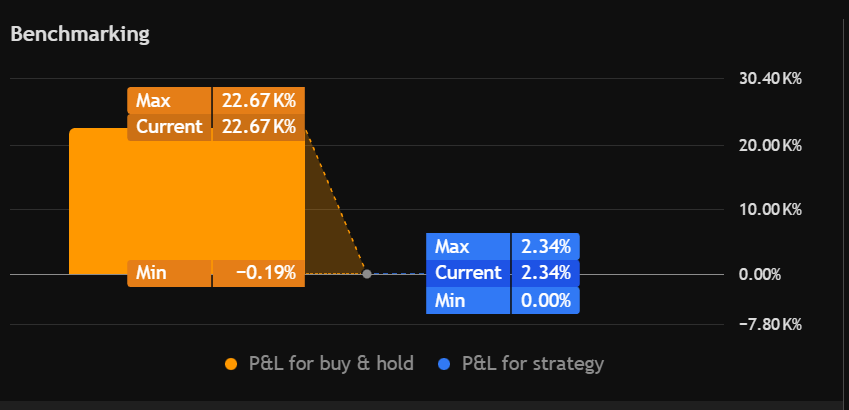Click the orange Current 22.67K% value
The height and width of the screenshot is (410, 849).
click(x=258, y=127)
